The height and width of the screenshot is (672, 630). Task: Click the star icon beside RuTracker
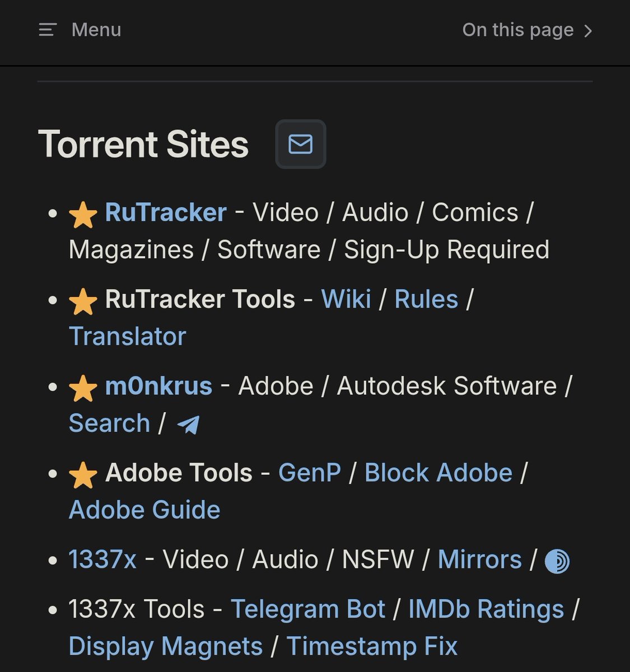[83, 216]
